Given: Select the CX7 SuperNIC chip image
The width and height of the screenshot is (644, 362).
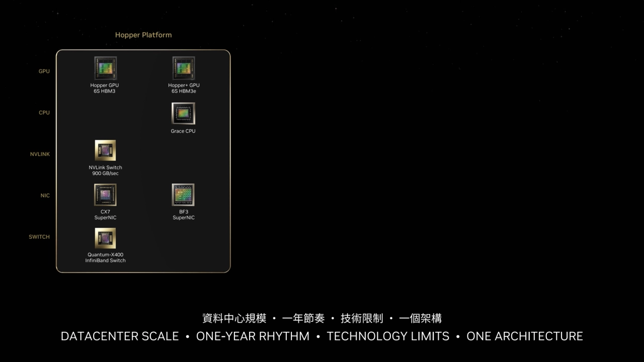Looking at the screenshot, I should coord(105,195).
